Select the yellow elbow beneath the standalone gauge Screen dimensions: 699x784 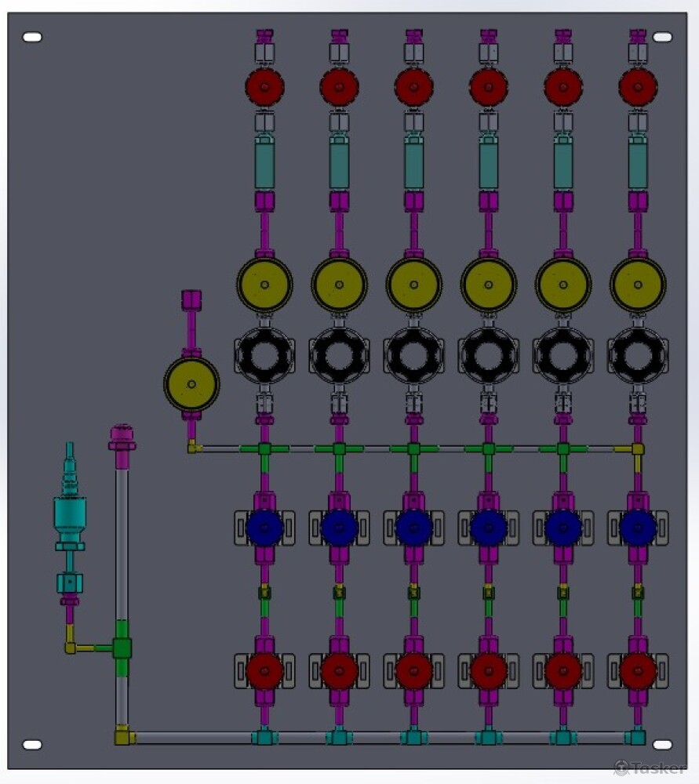(x=194, y=447)
